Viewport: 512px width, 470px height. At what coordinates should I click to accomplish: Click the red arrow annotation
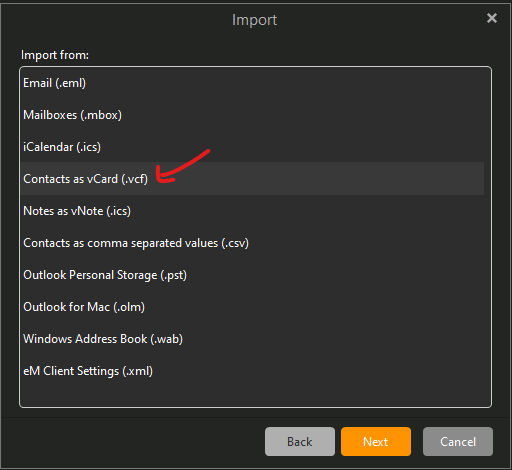[x=182, y=166]
